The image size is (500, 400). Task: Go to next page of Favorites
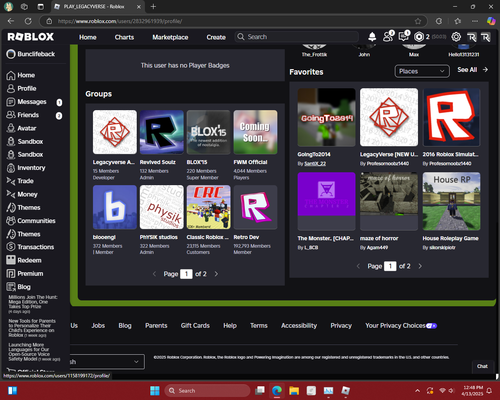420,266
